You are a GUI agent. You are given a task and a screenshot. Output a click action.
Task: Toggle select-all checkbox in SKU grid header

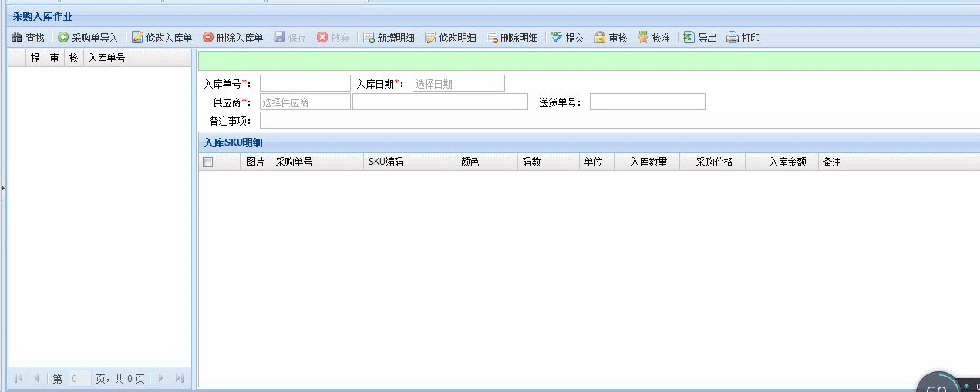[x=207, y=162]
